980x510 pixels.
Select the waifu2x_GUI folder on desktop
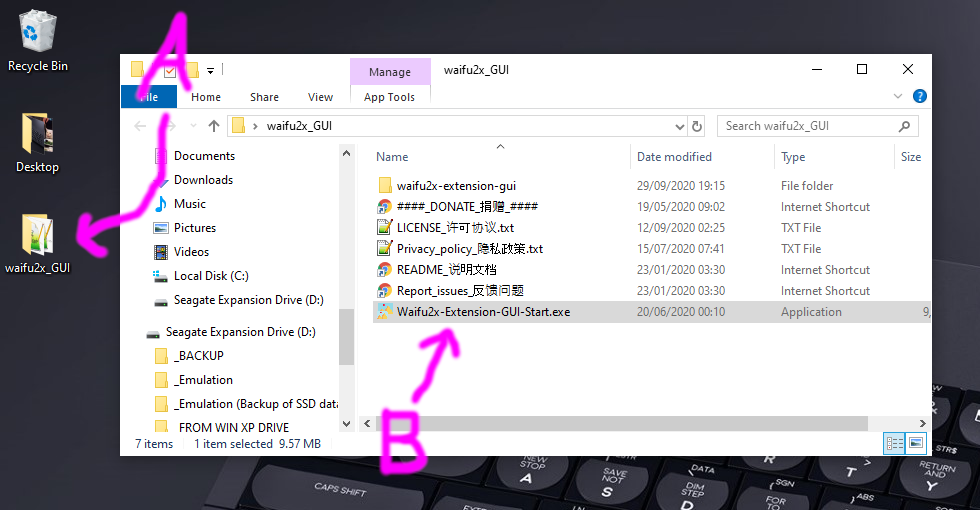click(38, 244)
